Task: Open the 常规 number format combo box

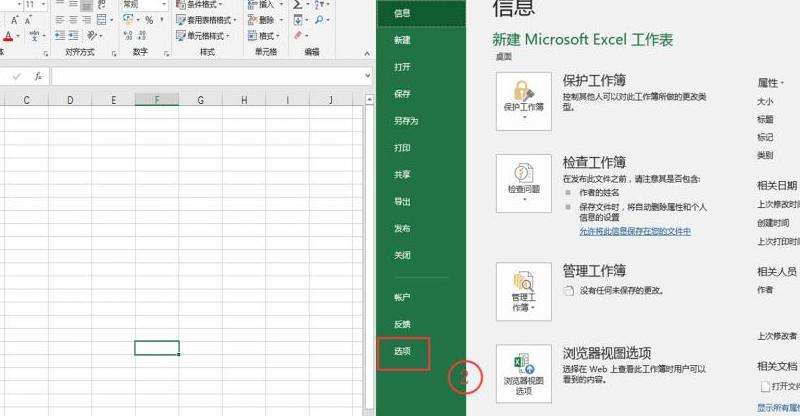Action: (144, 4)
